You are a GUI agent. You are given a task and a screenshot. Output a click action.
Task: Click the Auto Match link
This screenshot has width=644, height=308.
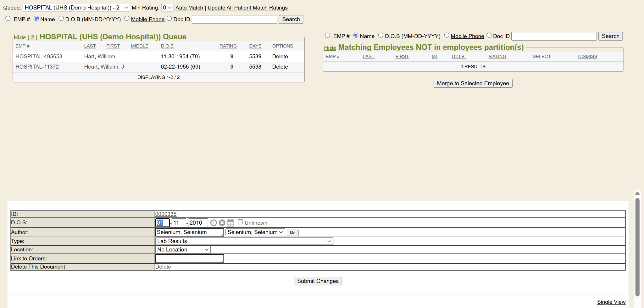coord(189,8)
